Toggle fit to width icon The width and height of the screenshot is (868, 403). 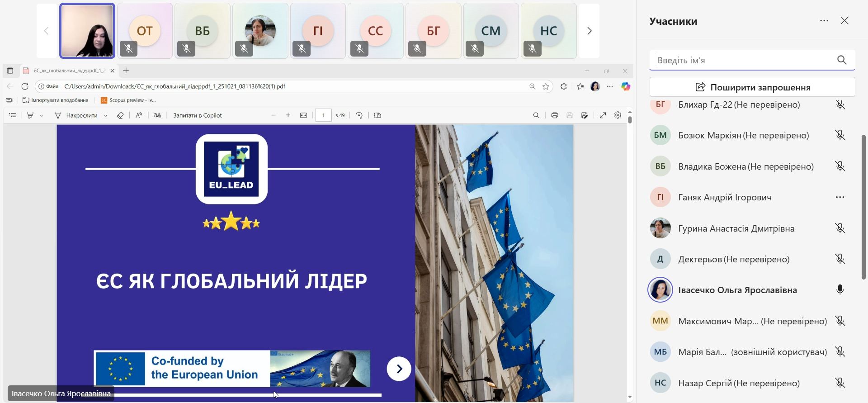click(303, 115)
